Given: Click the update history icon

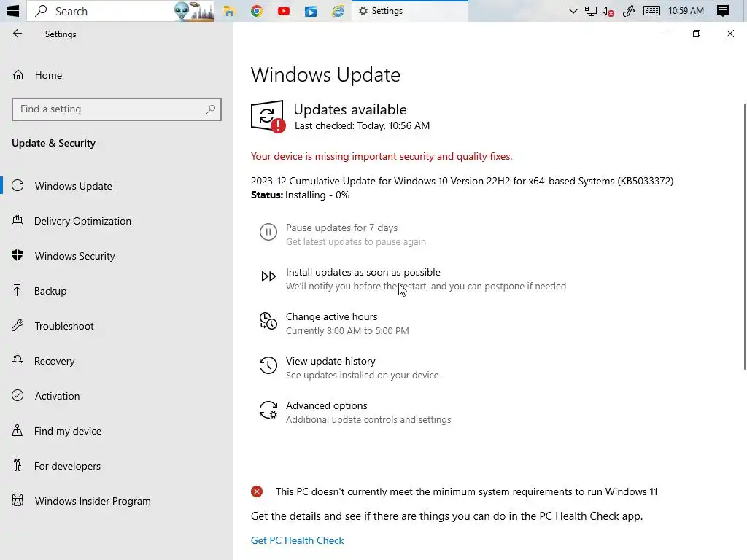Looking at the screenshot, I should (x=268, y=365).
